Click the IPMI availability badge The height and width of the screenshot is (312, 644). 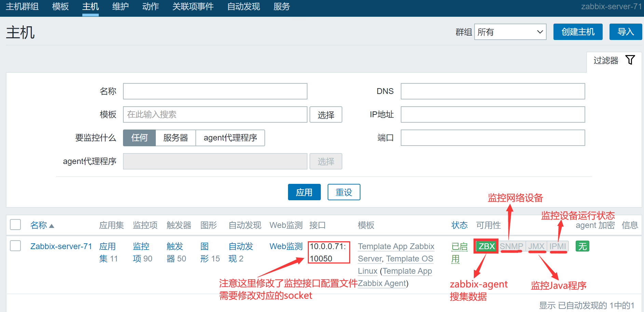[558, 246]
